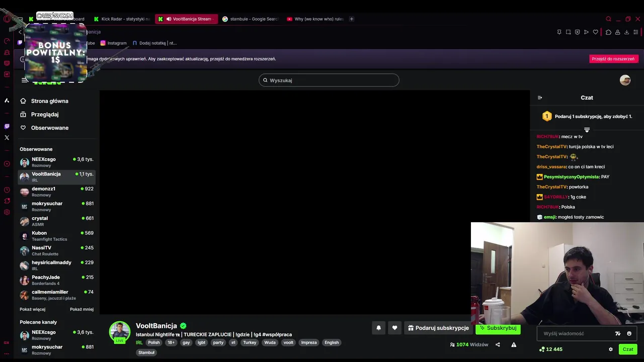
Task: Click the channel points 12 445 indicator
Action: point(550,349)
